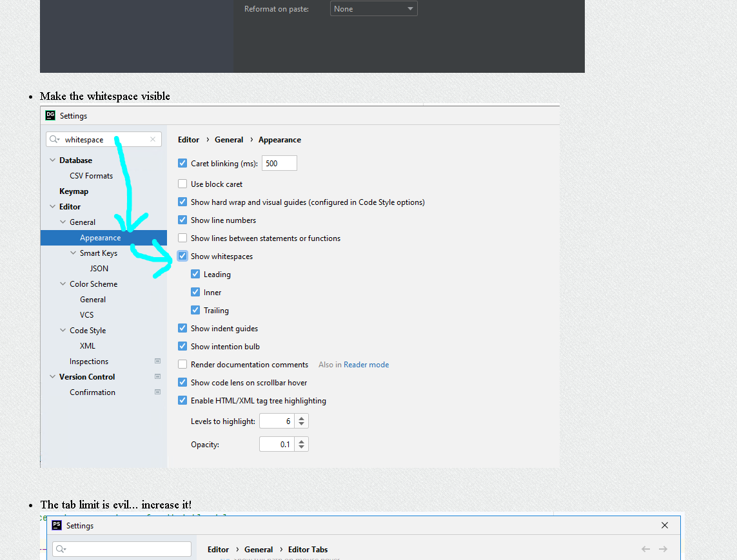The width and height of the screenshot is (737, 560).
Task: Uncheck Inner whitespace option
Action: [x=195, y=292]
